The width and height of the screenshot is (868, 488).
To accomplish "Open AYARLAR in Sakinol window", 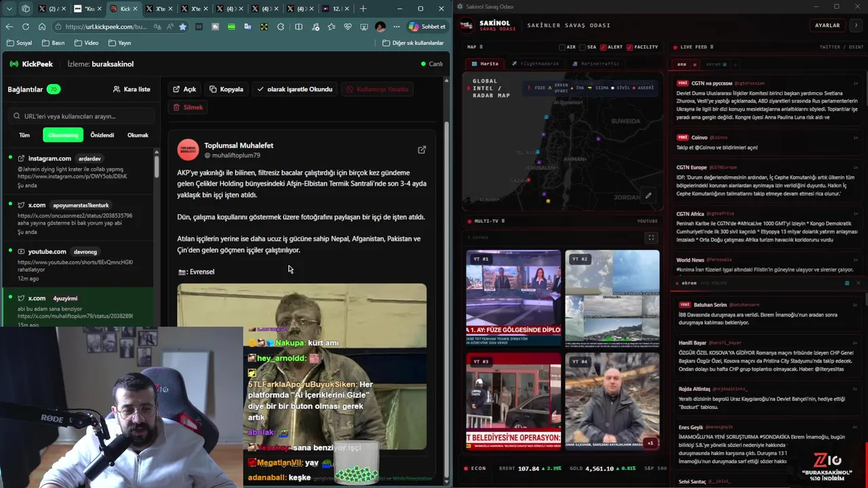I will point(827,25).
